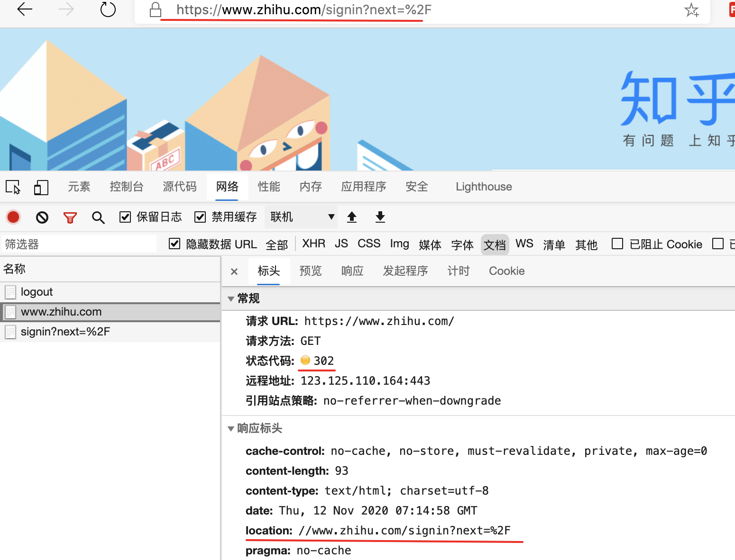
Task: Toggle the red filter funnel icon
Action: [x=70, y=217]
